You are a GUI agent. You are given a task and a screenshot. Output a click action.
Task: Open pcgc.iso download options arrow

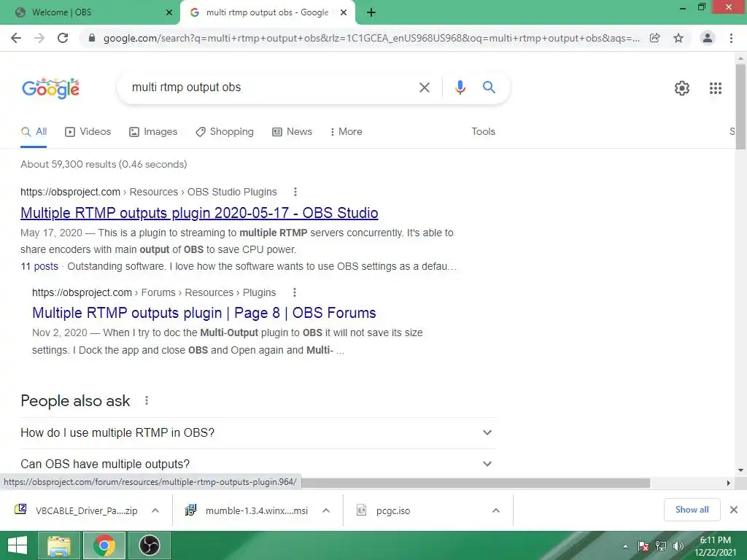pos(496,510)
